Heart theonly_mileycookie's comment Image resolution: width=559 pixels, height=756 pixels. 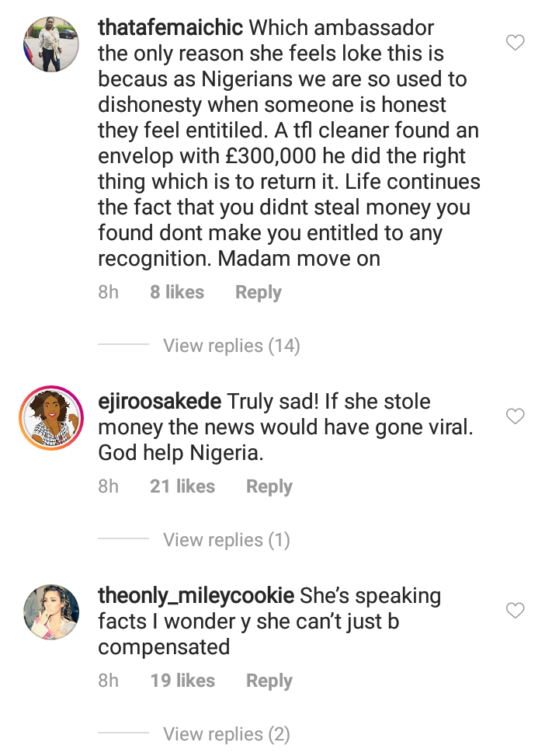(x=516, y=611)
